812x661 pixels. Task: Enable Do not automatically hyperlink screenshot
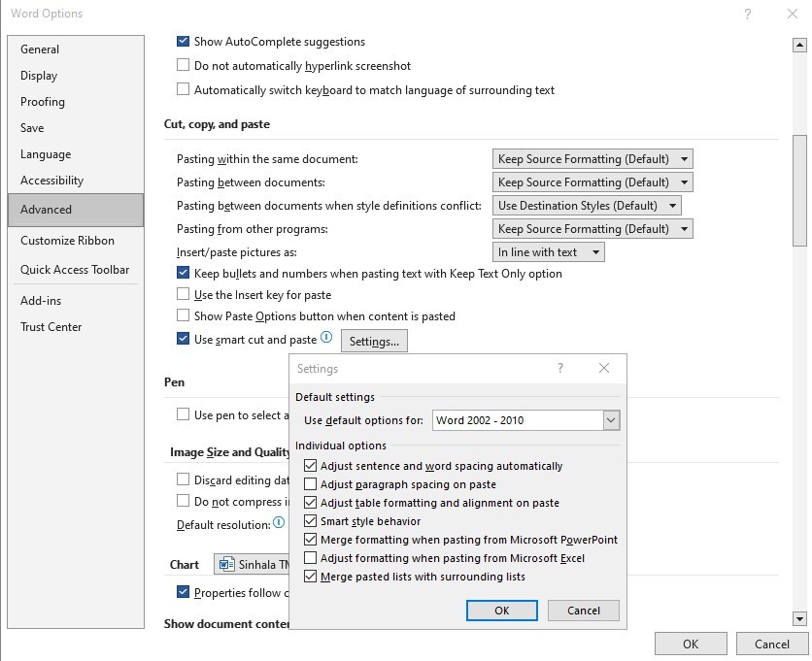tap(183, 65)
